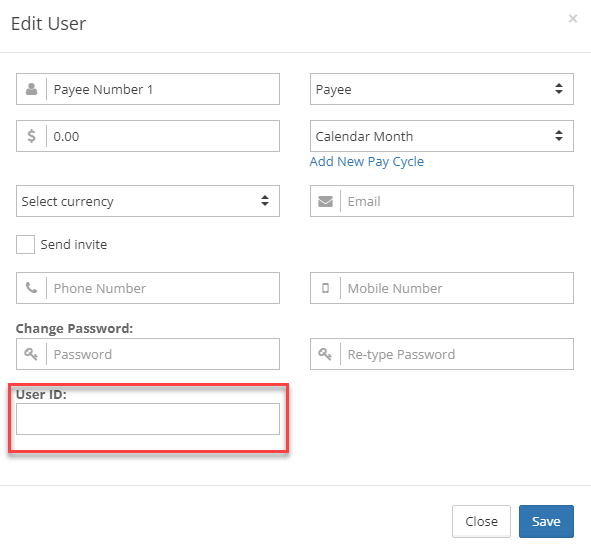The height and width of the screenshot is (545, 591).
Task: Click into the Mobile Number field
Action: (457, 288)
